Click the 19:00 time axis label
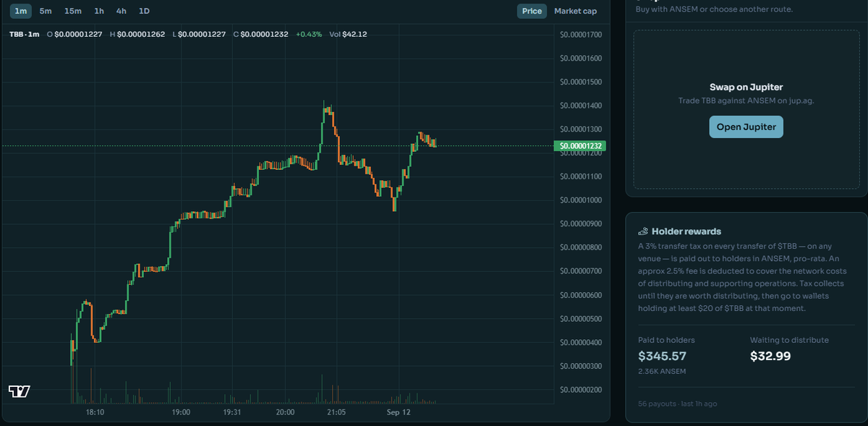 pos(181,412)
